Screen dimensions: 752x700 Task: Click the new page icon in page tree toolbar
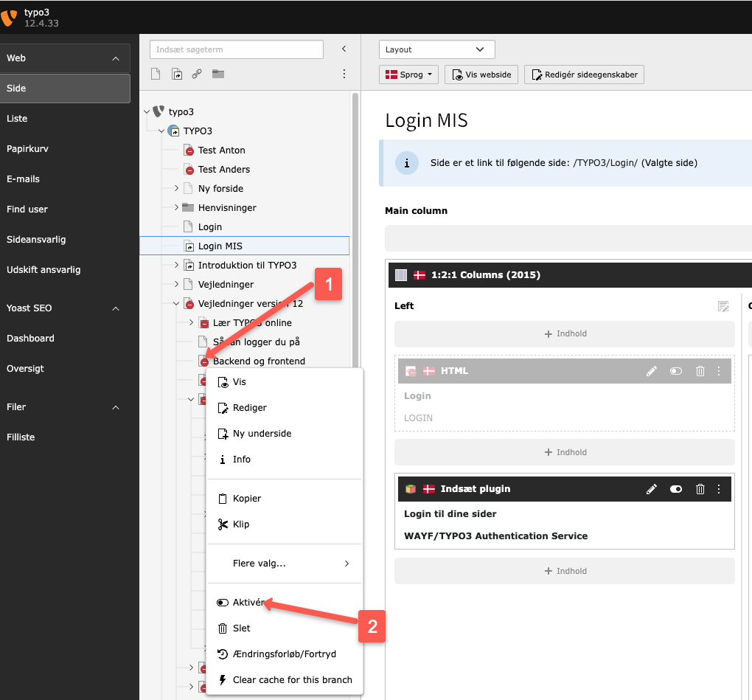click(x=156, y=74)
